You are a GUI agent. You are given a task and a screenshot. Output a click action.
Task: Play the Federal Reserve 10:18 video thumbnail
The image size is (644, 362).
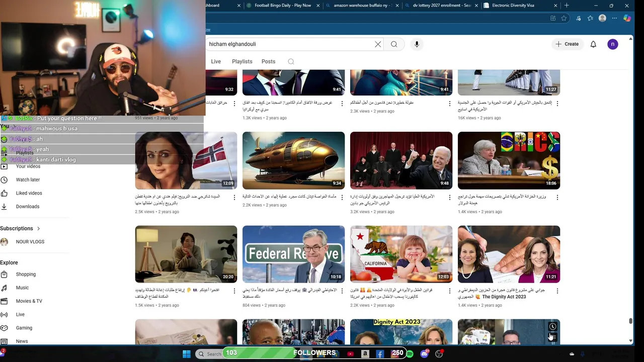tap(293, 254)
